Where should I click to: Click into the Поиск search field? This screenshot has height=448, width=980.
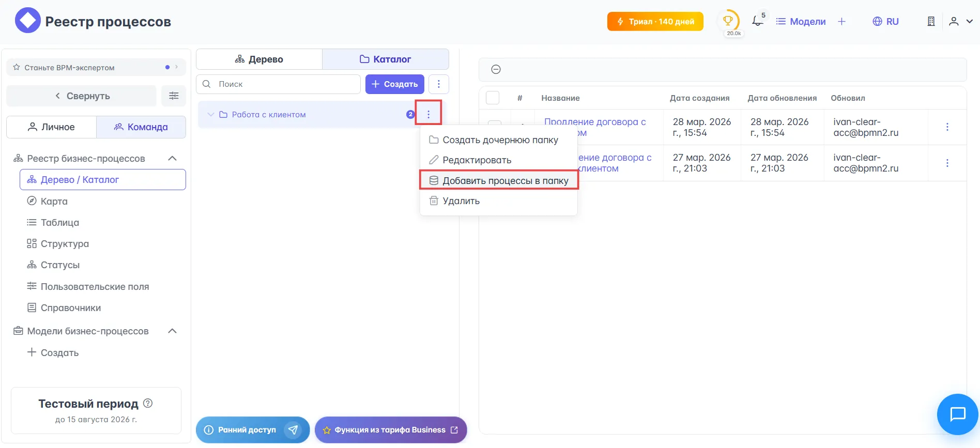(x=284, y=84)
